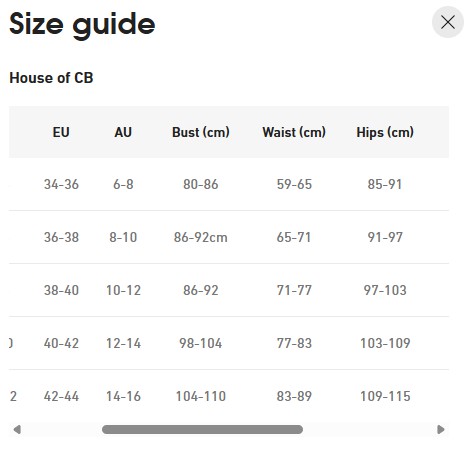The width and height of the screenshot is (468, 450).
Task: Click the scrollbar track right of thumb
Action: pos(368,429)
